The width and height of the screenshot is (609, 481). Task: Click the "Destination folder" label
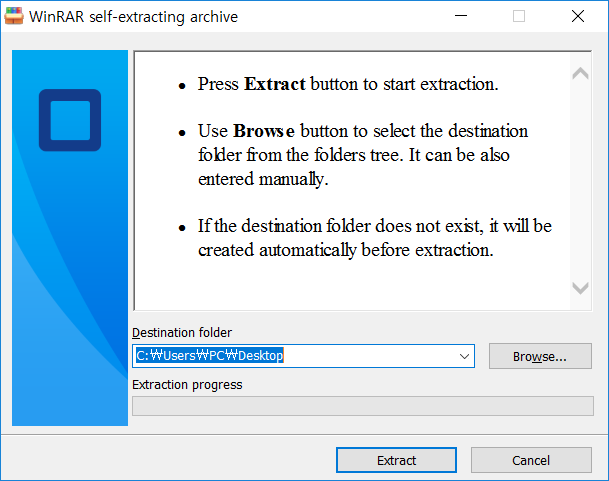tap(182, 333)
